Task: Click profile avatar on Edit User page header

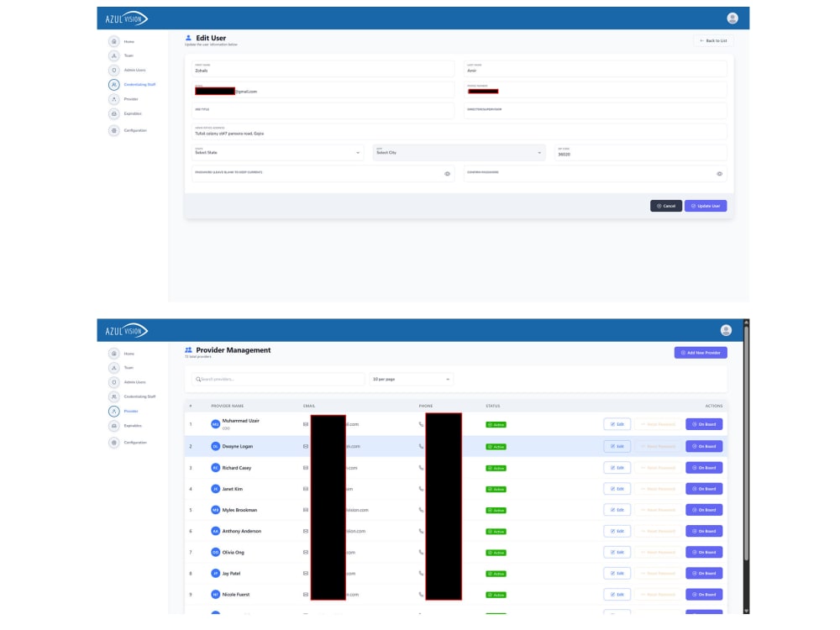Action: (x=732, y=18)
